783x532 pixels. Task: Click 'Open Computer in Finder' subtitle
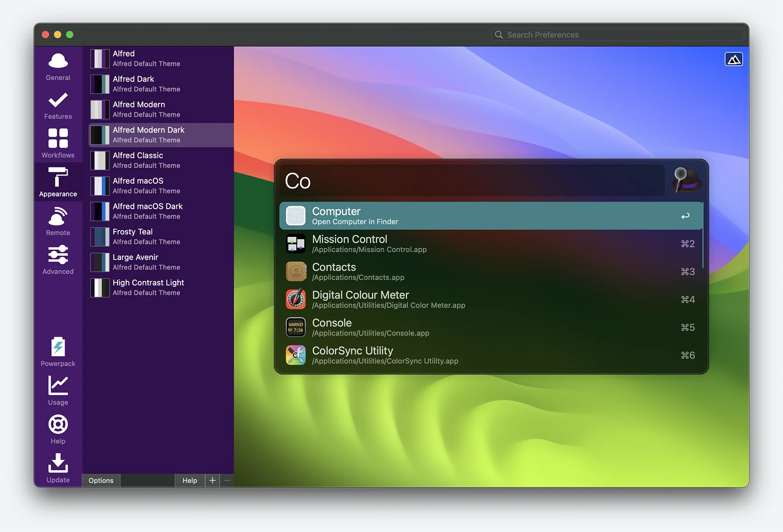(355, 222)
